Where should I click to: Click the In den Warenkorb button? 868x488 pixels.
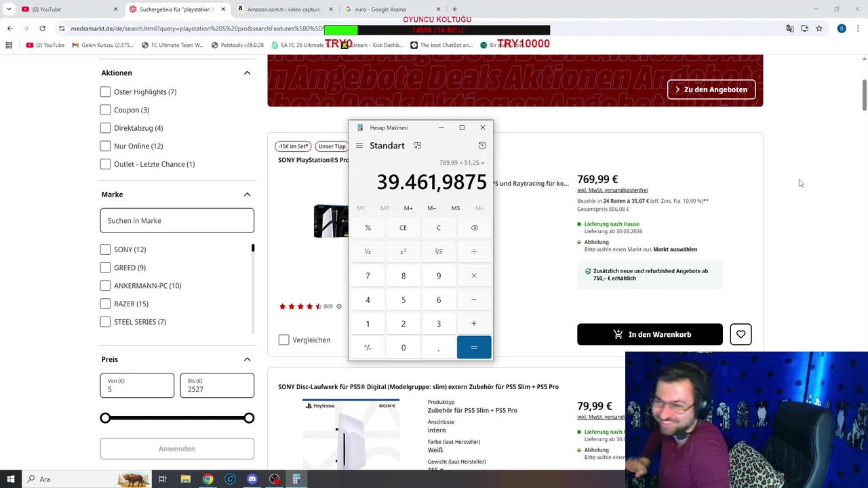tap(650, 334)
